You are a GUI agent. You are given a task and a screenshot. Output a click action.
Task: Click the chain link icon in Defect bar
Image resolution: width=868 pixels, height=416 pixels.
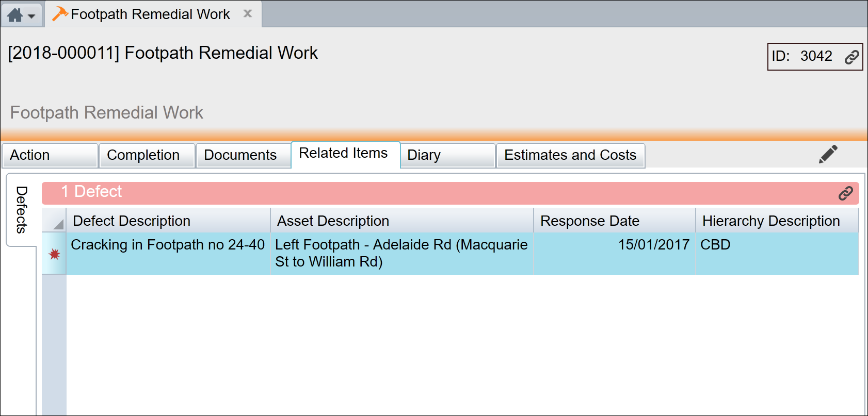coord(845,193)
